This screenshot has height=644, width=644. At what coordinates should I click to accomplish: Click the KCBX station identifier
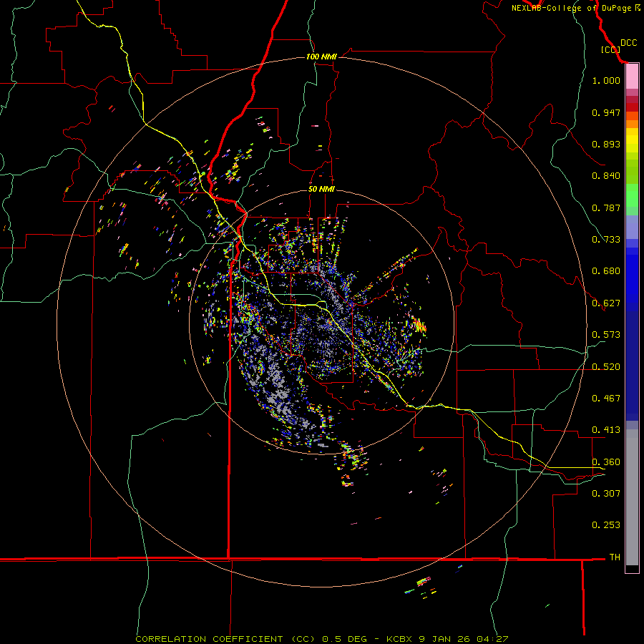[x=399, y=639]
